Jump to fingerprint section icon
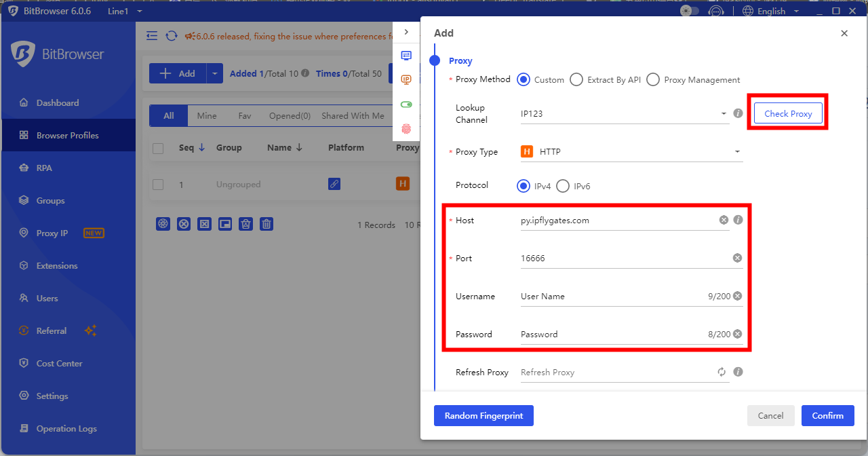 406,128
